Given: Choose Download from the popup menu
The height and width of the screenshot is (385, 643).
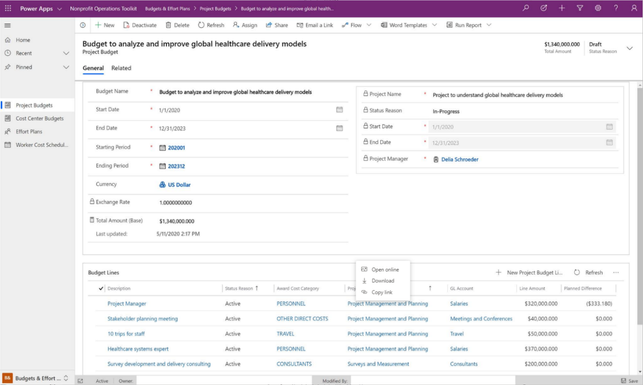Looking at the screenshot, I should tap(383, 281).
